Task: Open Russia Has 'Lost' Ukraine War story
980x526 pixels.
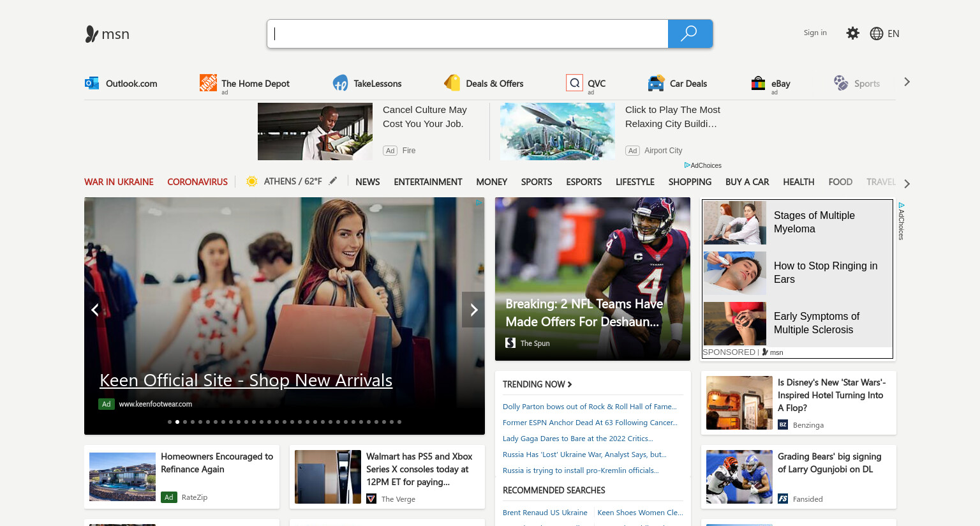Action: [x=584, y=455]
